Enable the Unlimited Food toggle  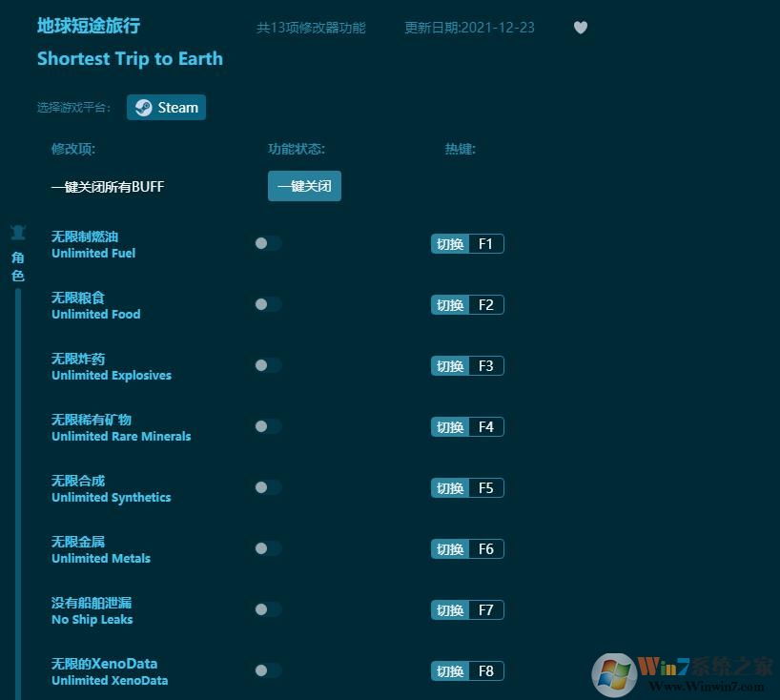(x=267, y=304)
